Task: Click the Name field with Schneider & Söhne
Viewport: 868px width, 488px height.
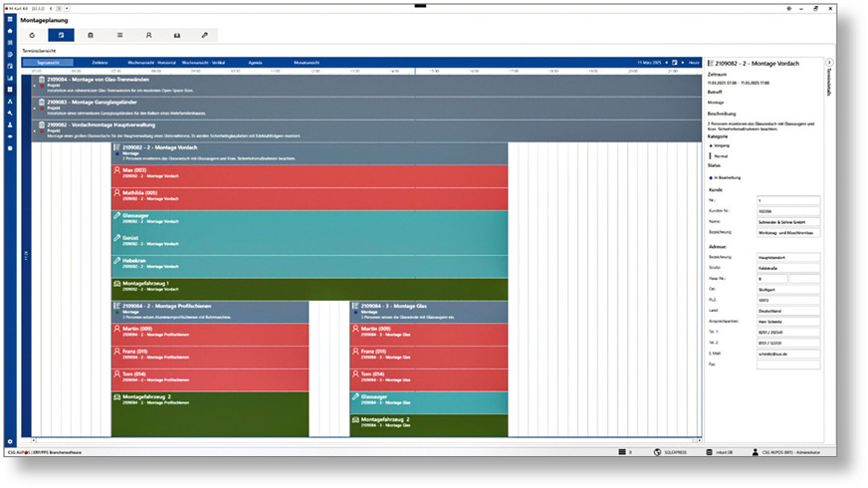Action: click(x=785, y=222)
